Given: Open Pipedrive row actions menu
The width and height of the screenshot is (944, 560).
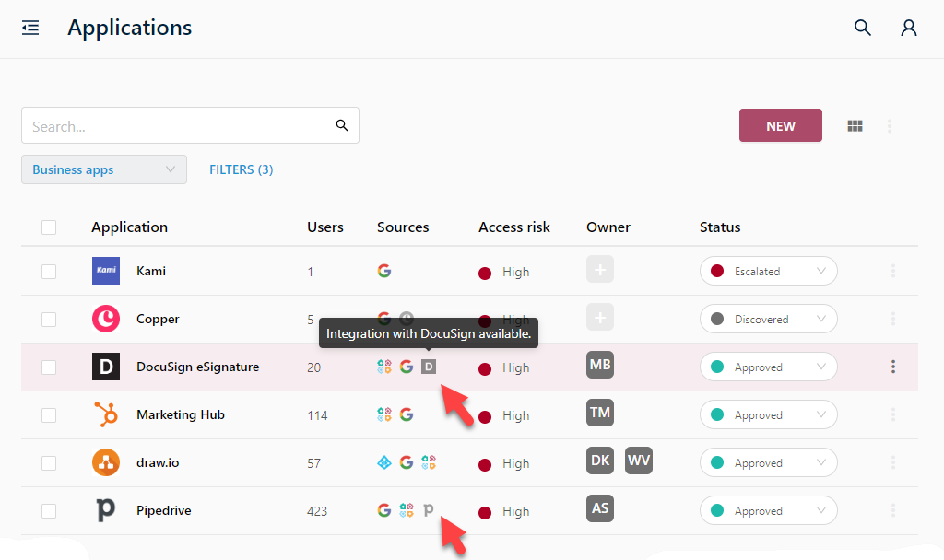Looking at the screenshot, I should click(x=893, y=510).
